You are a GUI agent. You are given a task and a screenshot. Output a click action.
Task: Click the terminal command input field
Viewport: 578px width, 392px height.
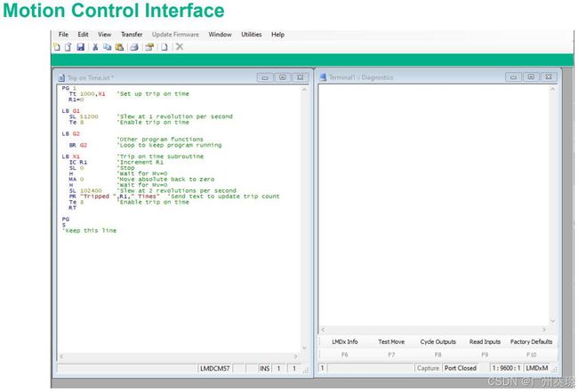[x=371, y=368]
